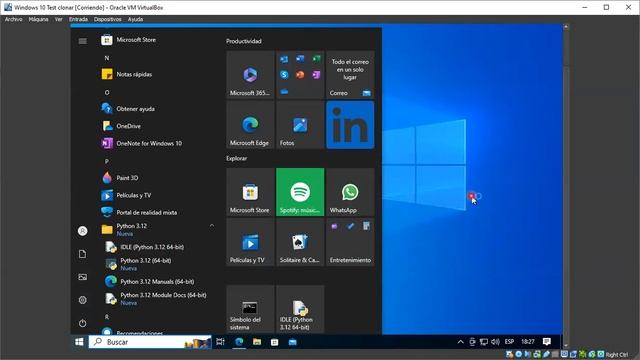This screenshot has width=640, height=360.
Task: Launch the Spotify tile
Action: click(300, 192)
